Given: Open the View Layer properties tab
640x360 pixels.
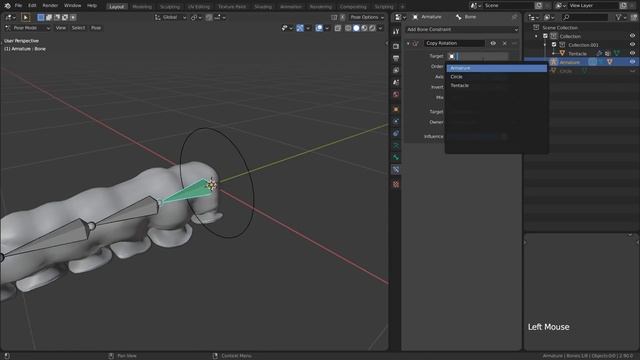Looking at the screenshot, I should [396, 70].
